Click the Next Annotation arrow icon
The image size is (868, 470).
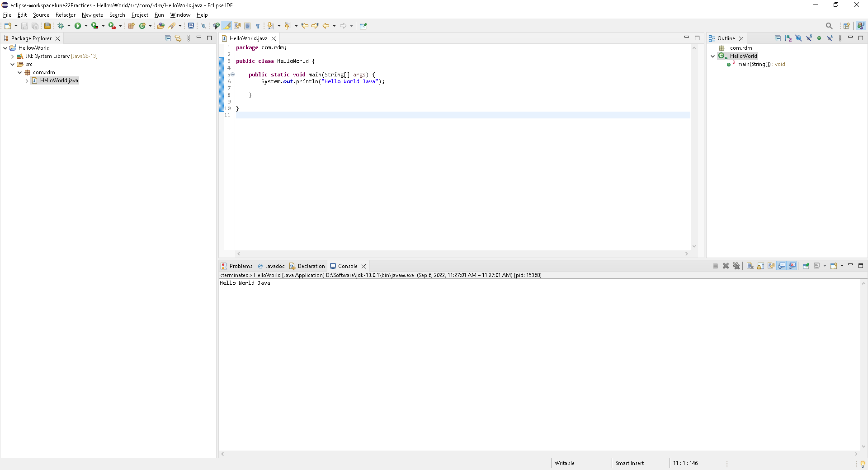[x=270, y=26]
